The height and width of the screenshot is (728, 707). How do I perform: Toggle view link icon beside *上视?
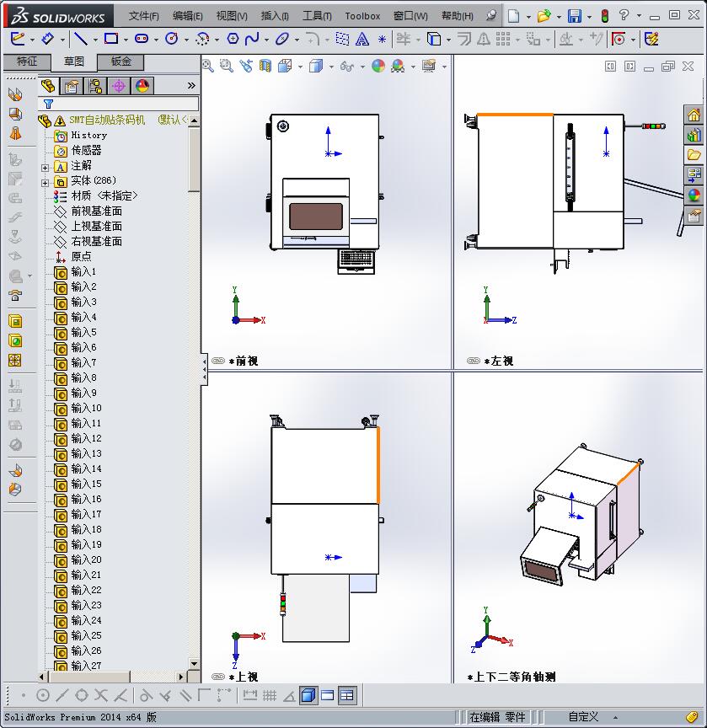217,677
